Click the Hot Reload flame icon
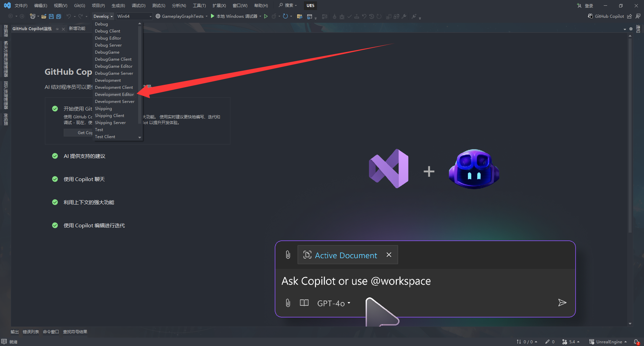Screen dimensions: 644x346 pyautogui.click(x=274, y=16)
